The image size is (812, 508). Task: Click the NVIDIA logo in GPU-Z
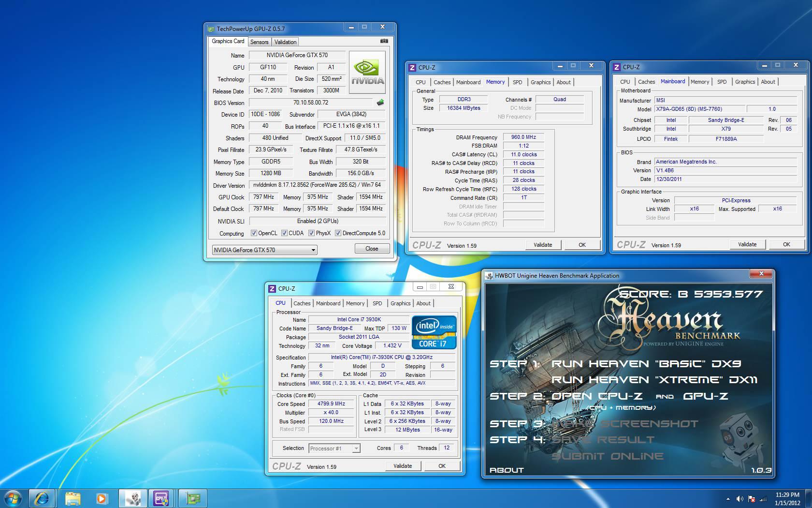pos(368,72)
